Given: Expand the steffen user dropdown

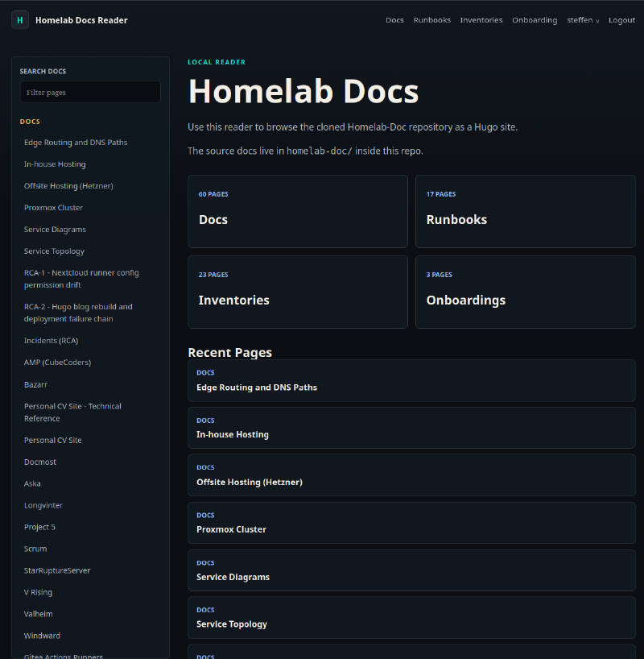Looking at the screenshot, I should click(583, 20).
